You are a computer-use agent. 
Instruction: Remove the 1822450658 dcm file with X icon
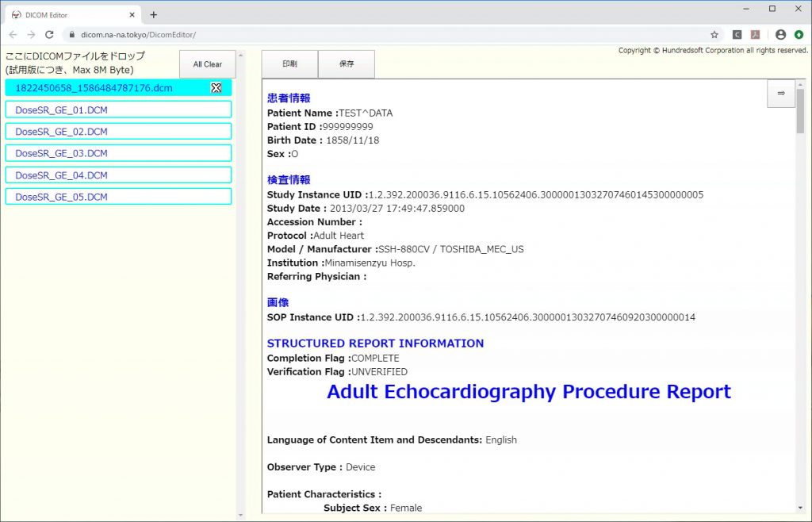click(x=216, y=88)
